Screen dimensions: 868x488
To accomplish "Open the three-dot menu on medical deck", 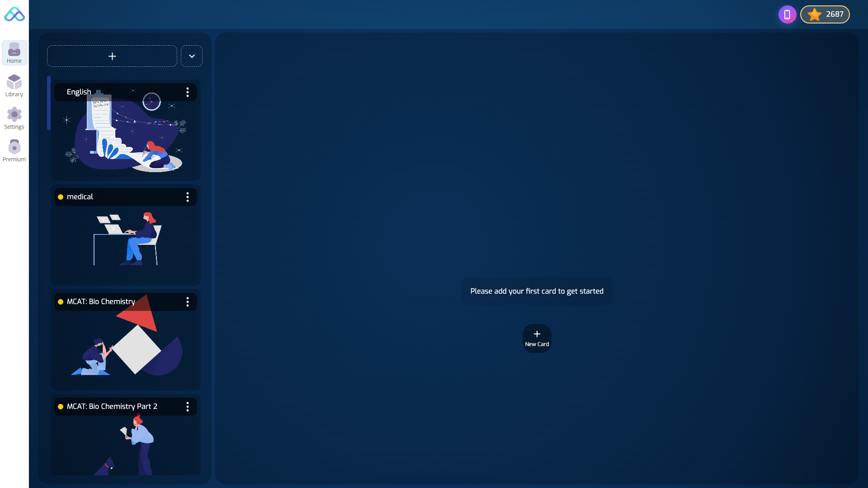I will point(188,197).
